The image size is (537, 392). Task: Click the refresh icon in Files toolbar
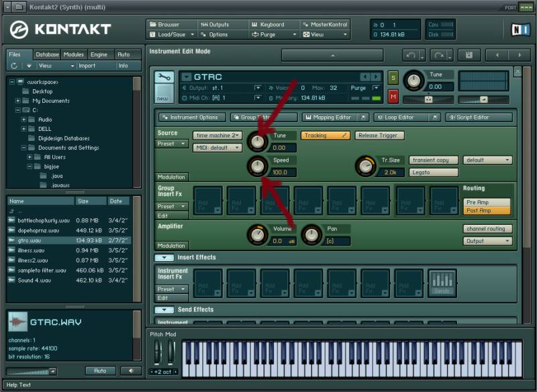point(14,66)
